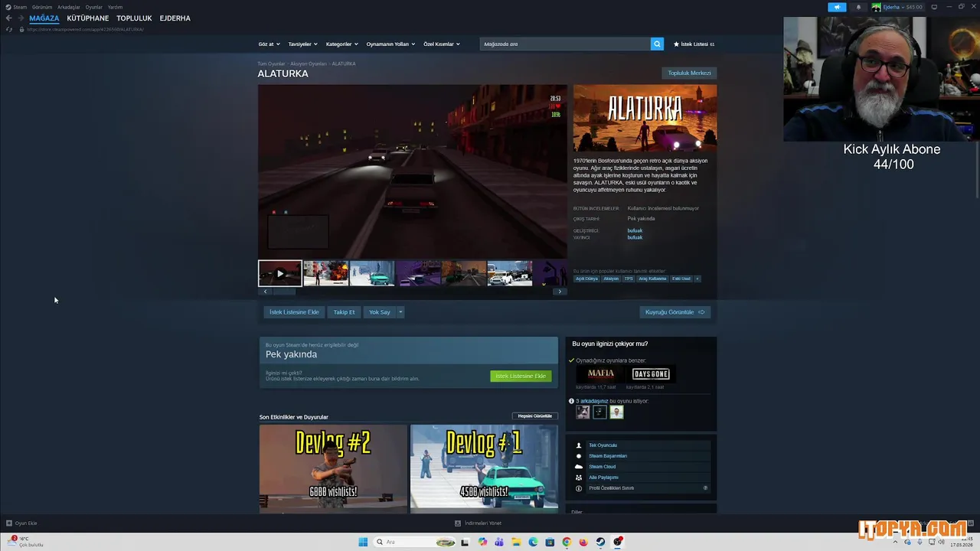Click Oyun Ekle at bottom left

21,523
